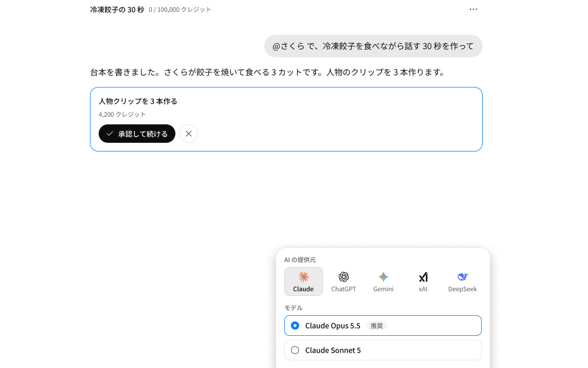
Task: Click the user message bubble mentioning @さくら
Action: pos(373,46)
